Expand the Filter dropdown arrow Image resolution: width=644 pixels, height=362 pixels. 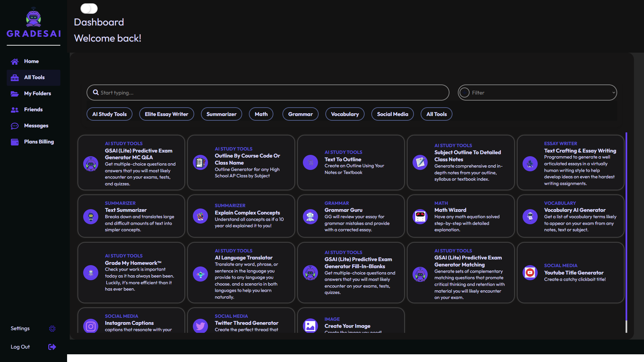(613, 93)
